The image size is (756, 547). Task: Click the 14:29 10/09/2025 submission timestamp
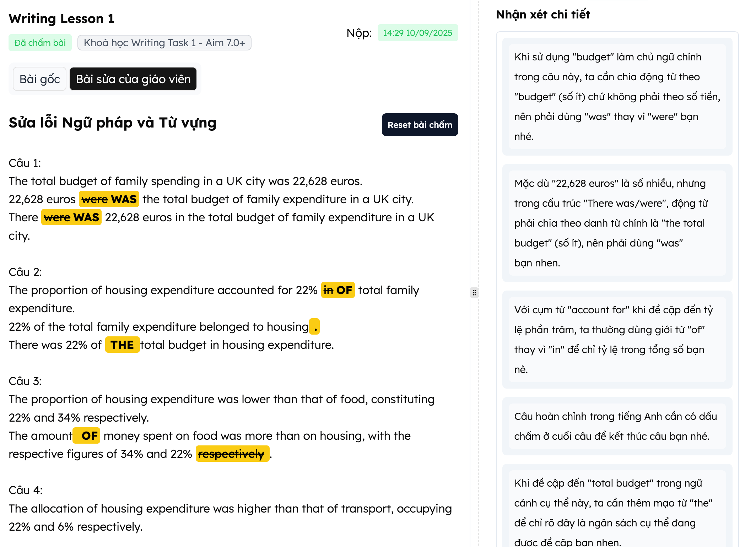point(417,33)
